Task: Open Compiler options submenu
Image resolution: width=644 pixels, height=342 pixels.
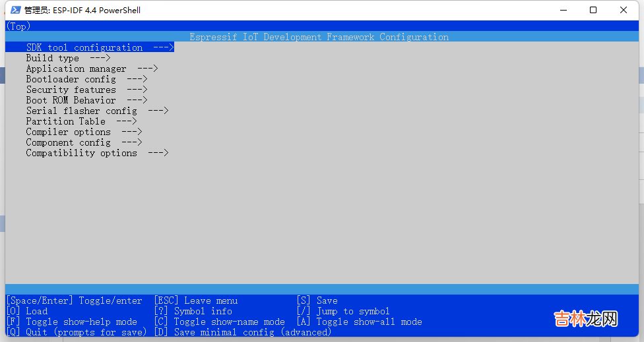Action: pos(69,132)
